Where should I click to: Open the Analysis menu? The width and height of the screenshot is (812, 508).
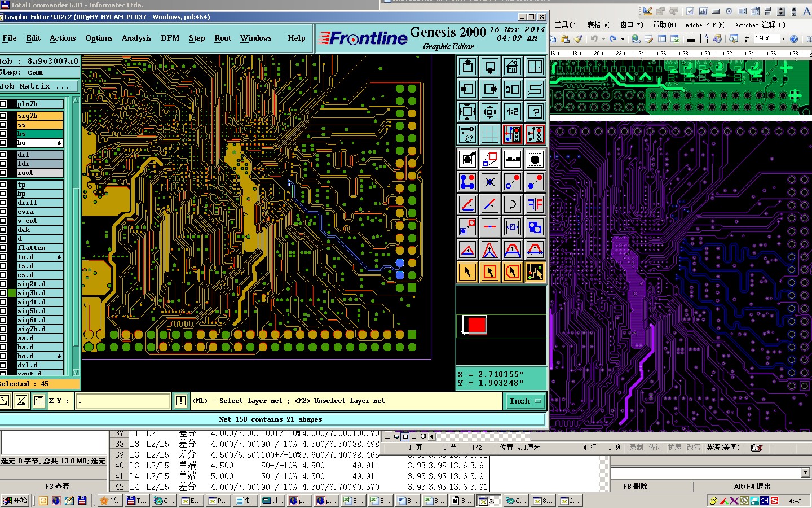[x=136, y=38]
